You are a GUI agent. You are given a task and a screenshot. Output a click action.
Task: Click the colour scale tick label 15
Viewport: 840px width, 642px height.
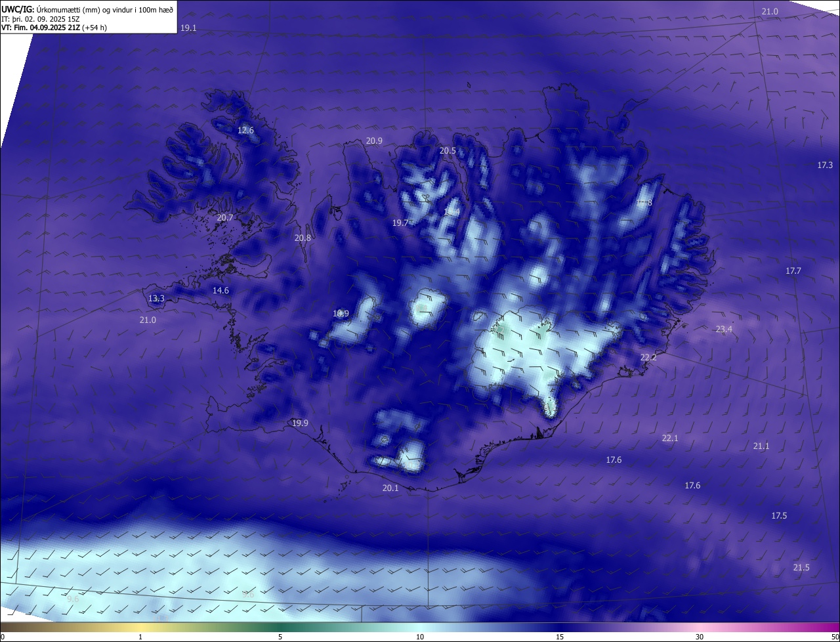tap(560, 637)
